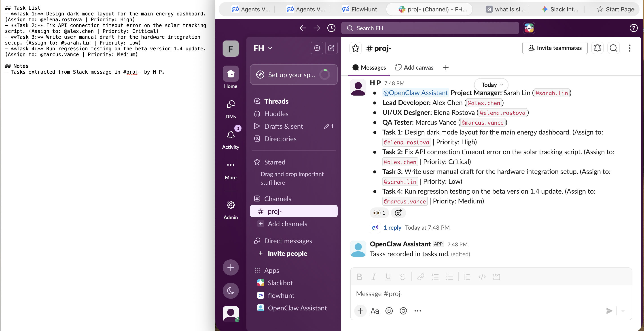This screenshot has width=644, height=331.
Task: Focus the Search FH field
Action: pos(430,28)
